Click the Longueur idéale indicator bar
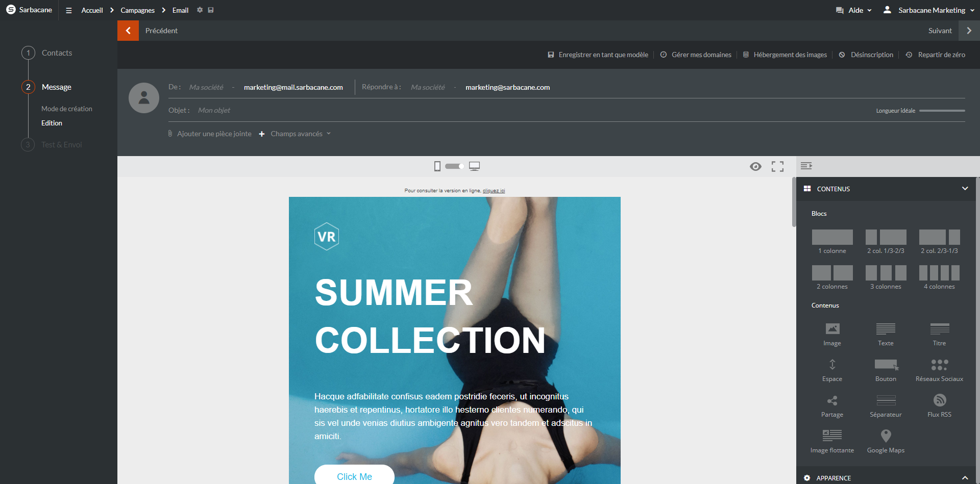This screenshot has width=980, height=484. (942, 111)
